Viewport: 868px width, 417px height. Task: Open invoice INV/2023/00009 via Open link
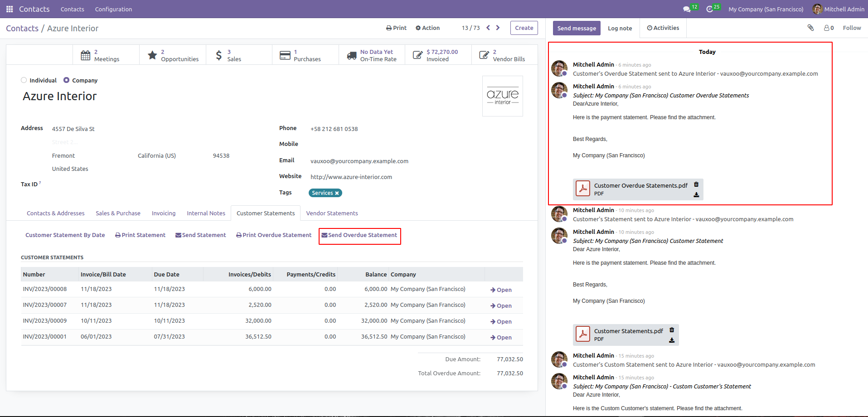click(x=501, y=321)
